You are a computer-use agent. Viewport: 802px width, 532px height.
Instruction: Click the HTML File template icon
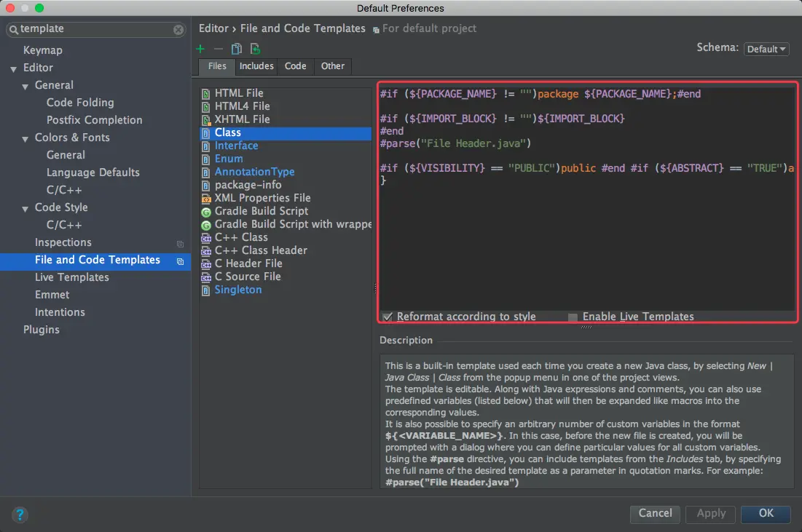click(205, 94)
